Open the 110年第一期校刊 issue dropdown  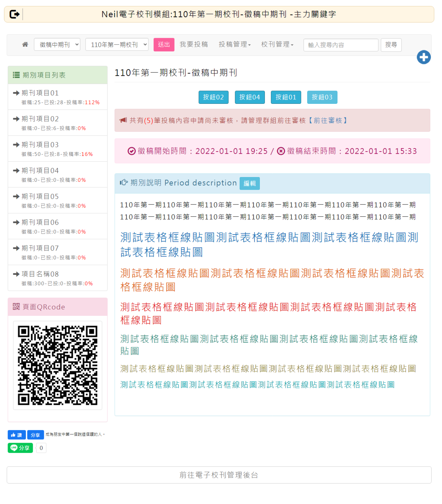click(117, 44)
